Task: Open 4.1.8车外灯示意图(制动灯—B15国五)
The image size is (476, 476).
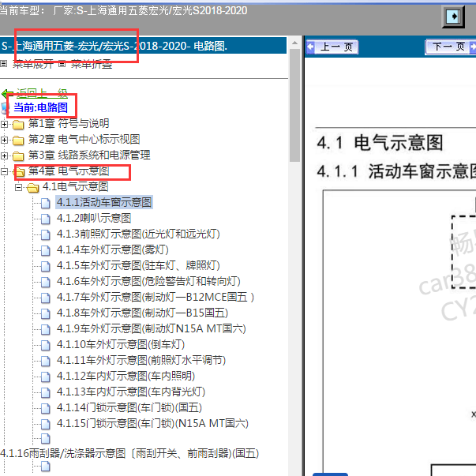Action: click(x=142, y=313)
